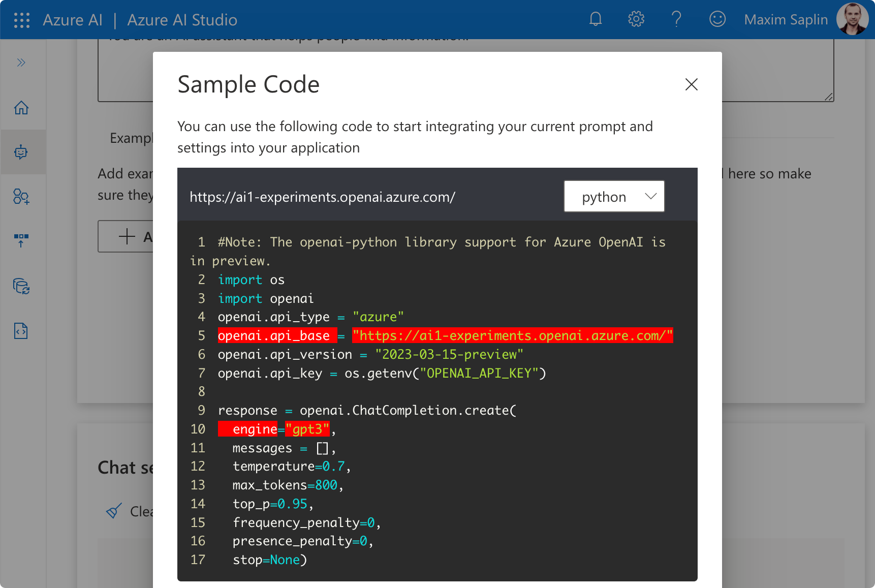The height and width of the screenshot is (588, 875).
Task: Click the Sample Code dialog heading
Action: coord(248,84)
